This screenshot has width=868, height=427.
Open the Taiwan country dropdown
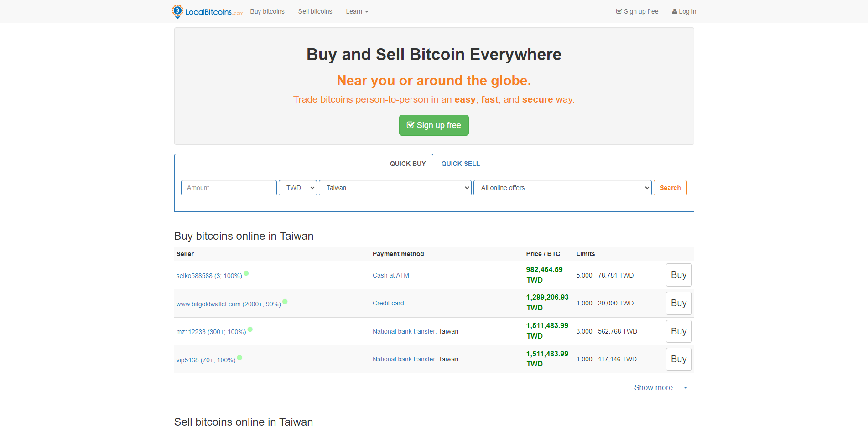click(x=395, y=188)
